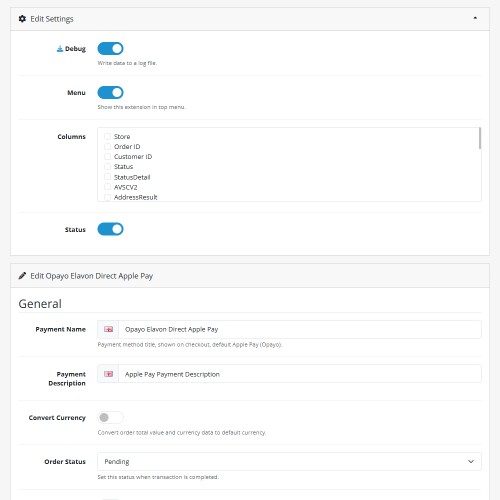Image resolution: width=500 pixels, height=500 pixels.
Task: Click the flag icon in Payment Name field
Action: 108,329
